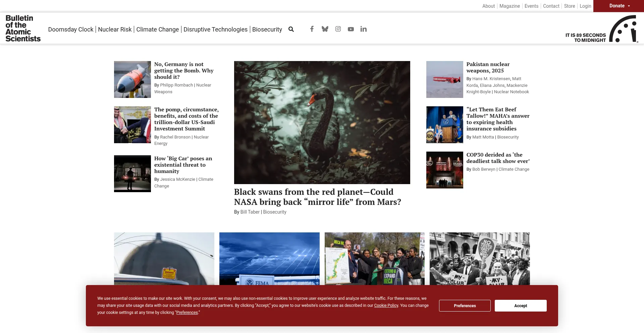Open the black swan featured article image
This screenshot has width=644, height=333.
point(322,122)
